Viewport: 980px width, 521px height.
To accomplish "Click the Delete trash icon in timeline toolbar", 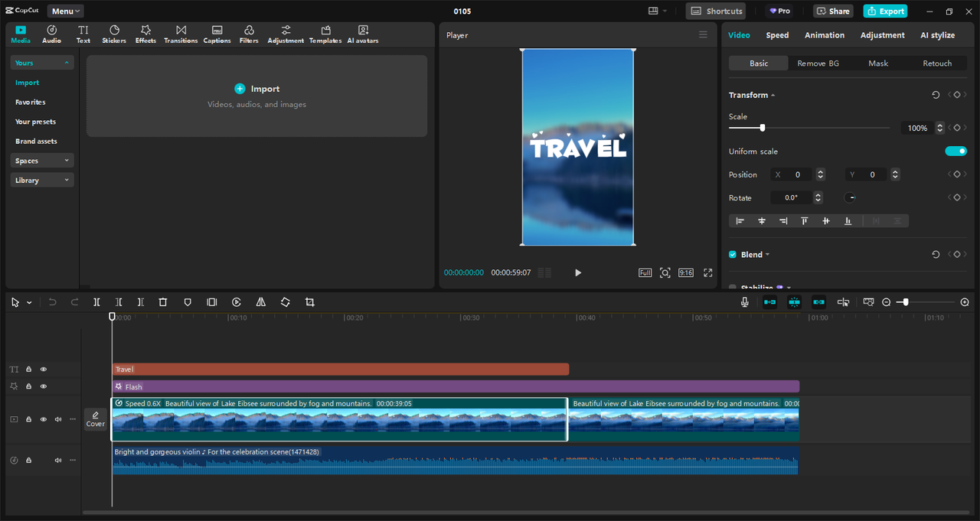I will pos(162,302).
